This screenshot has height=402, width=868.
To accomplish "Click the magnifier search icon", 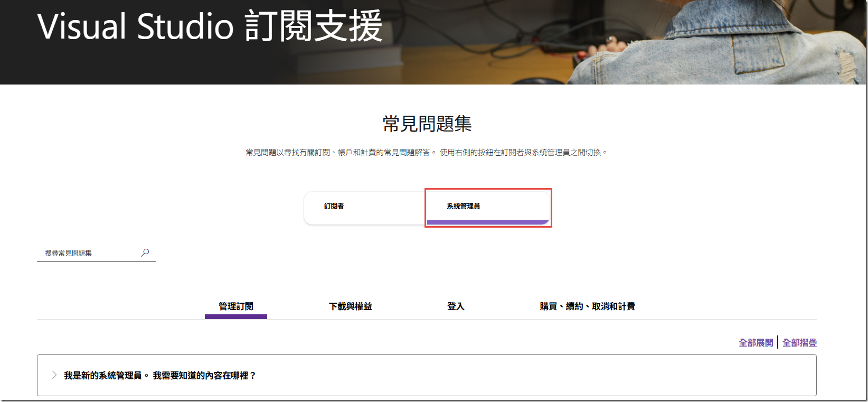I will point(145,253).
